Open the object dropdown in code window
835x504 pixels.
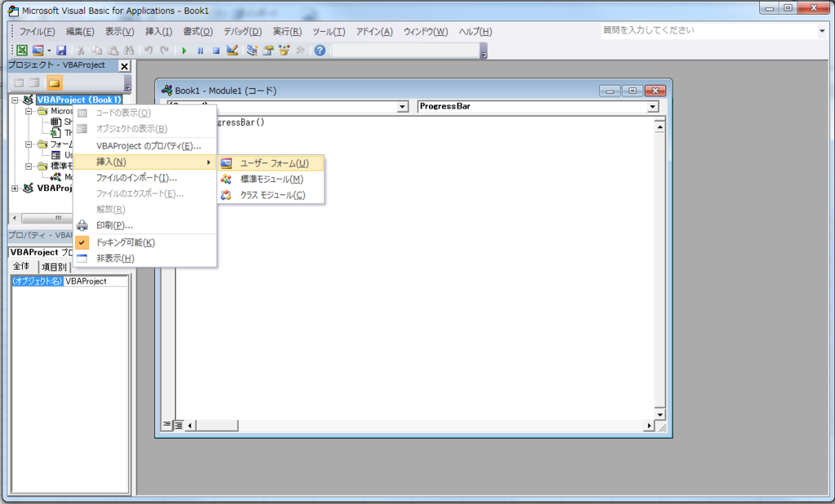(x=403, y=107)
